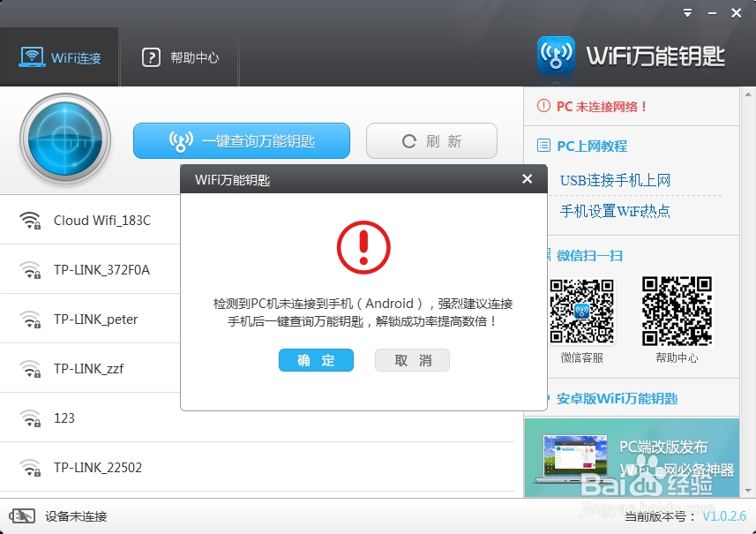Open the 帮助中心 tab

pyautogui.click(x=180, y=57)
